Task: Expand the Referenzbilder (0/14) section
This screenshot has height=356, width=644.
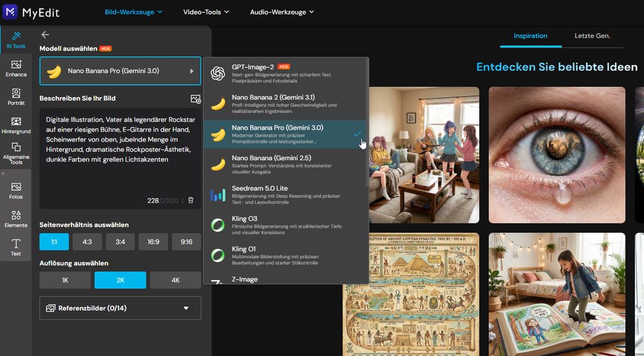Action: click(x=120, y=308)
